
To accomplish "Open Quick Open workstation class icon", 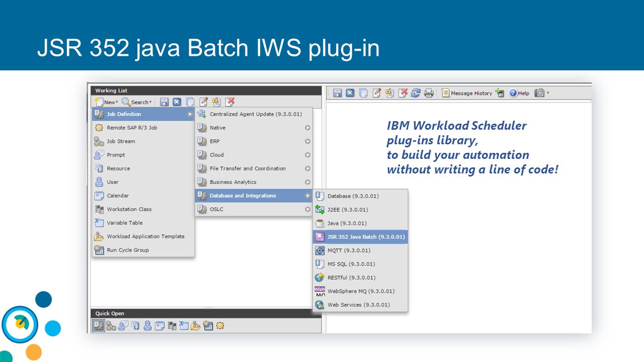I will 172,326.
